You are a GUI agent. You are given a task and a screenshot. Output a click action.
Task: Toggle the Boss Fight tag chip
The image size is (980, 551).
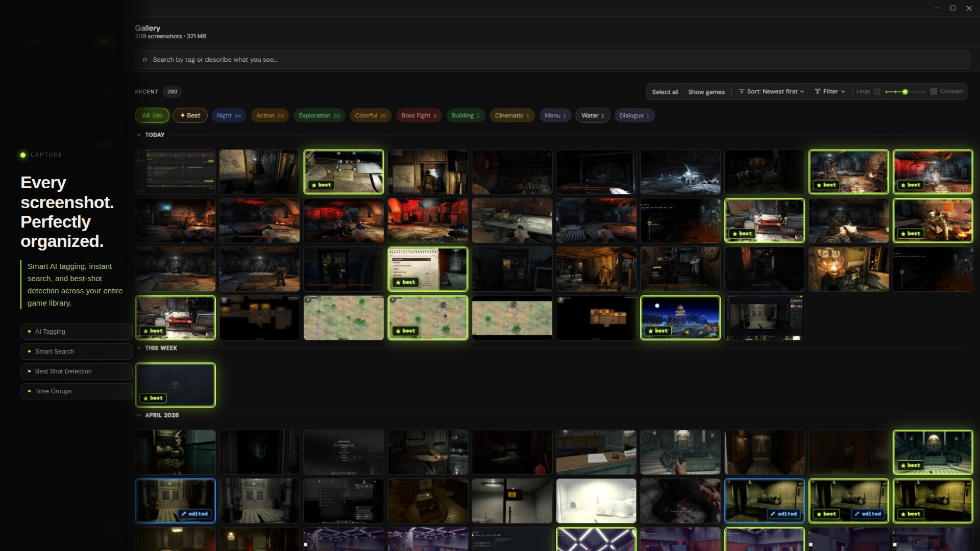click(x=419, y=115)
